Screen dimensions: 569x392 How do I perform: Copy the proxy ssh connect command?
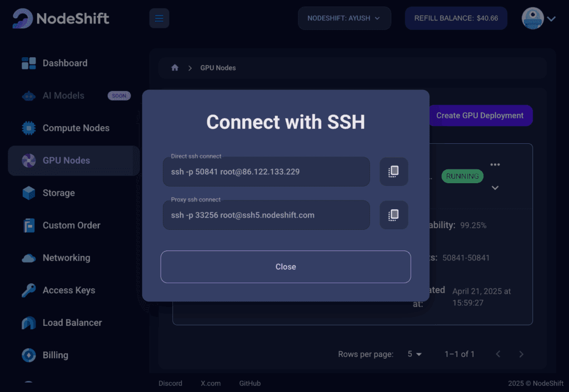(394, 215)
